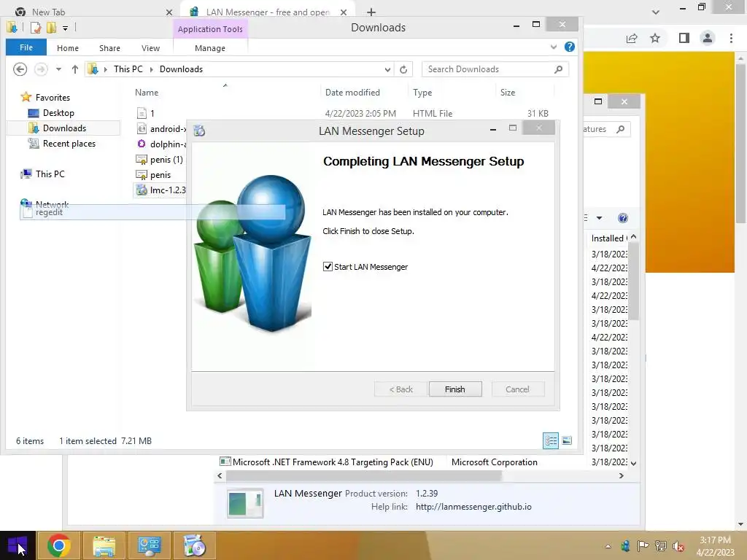Image resolution: width=747 pixels, height=560 pixels.
Task: Click the Back button in setup
Action: click(x=400, y=389)
